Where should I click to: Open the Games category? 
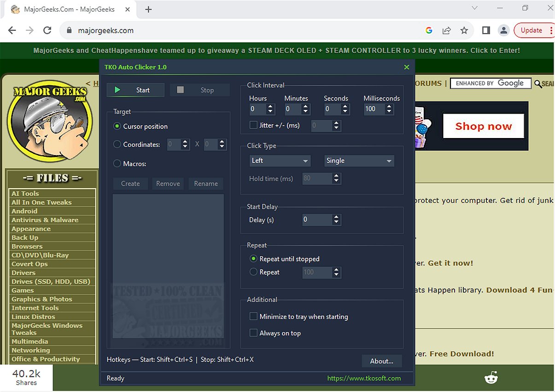point(23,290)
